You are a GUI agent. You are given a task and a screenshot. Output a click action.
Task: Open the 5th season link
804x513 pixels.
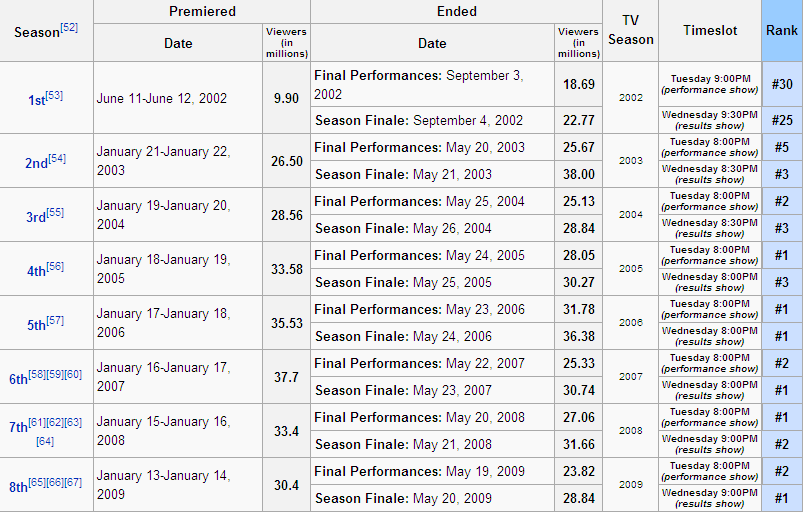point(36,325)
